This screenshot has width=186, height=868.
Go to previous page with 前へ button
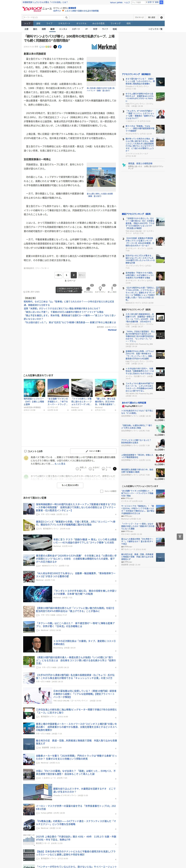58,275
